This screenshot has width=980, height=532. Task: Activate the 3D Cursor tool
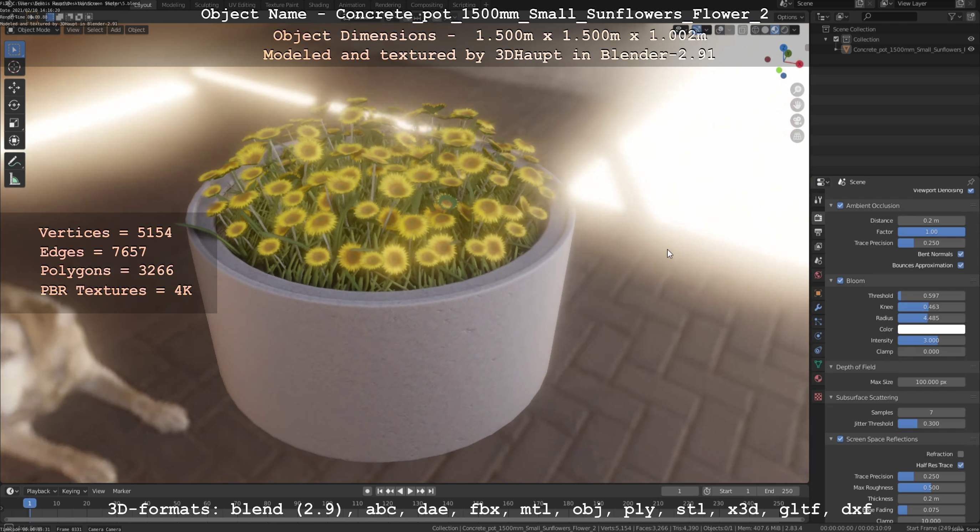coord(15,67)
